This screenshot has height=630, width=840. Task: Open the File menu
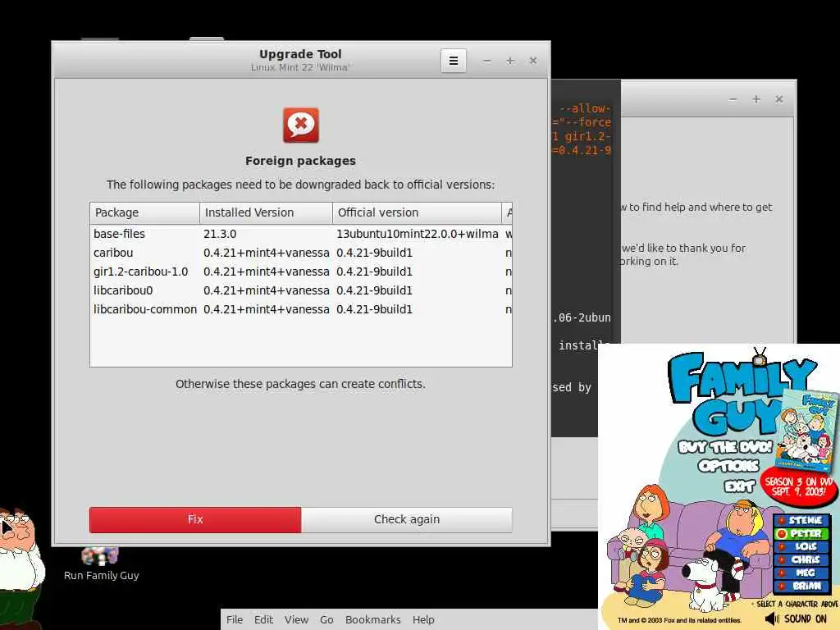tap(234, 620)
